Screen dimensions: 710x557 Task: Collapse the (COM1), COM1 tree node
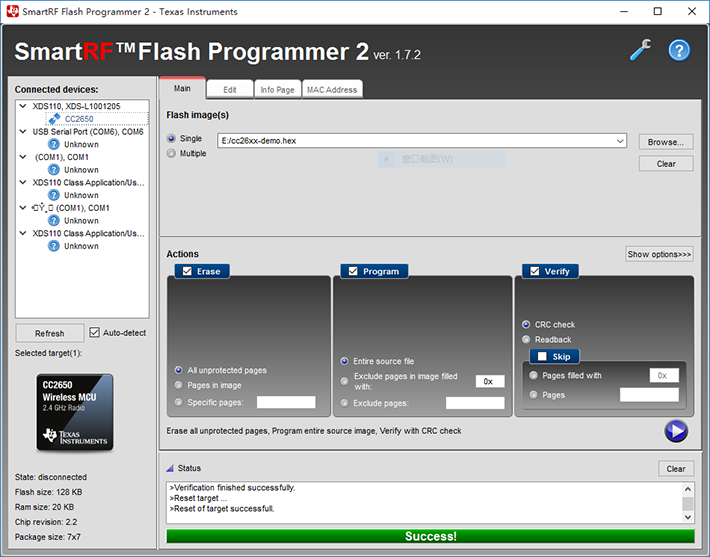pos(23,157)
